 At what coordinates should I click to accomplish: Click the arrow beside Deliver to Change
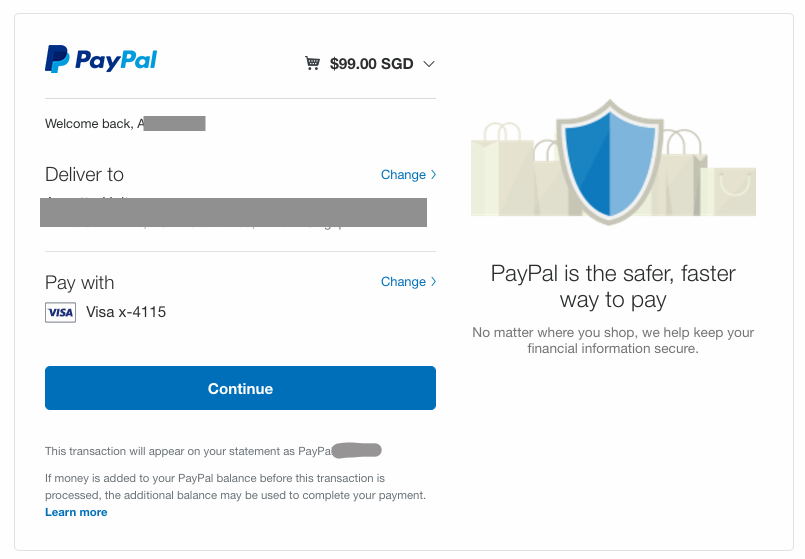(x=433, y=175)
